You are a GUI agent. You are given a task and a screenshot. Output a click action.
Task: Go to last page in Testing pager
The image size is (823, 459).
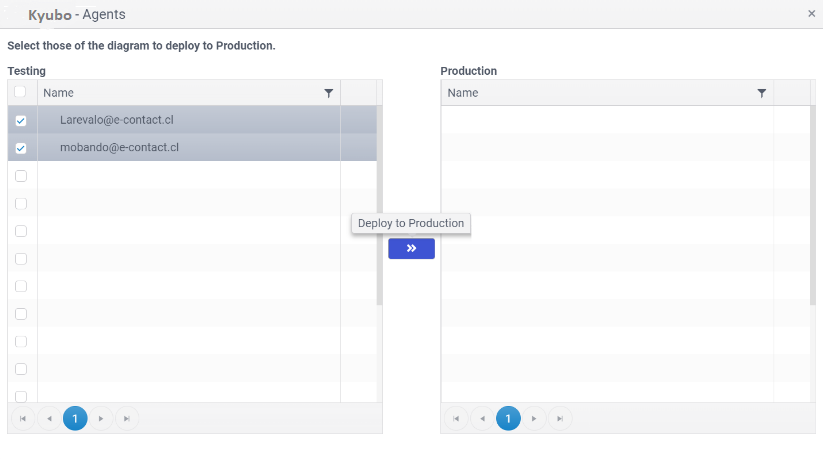coord(127,418)
